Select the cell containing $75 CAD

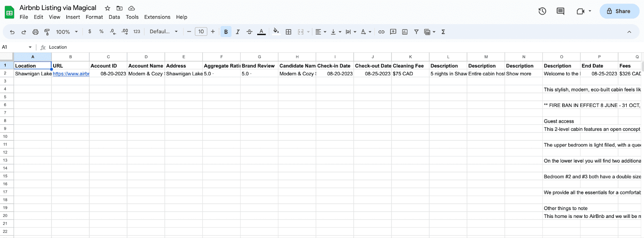click(x=410, y=74)
